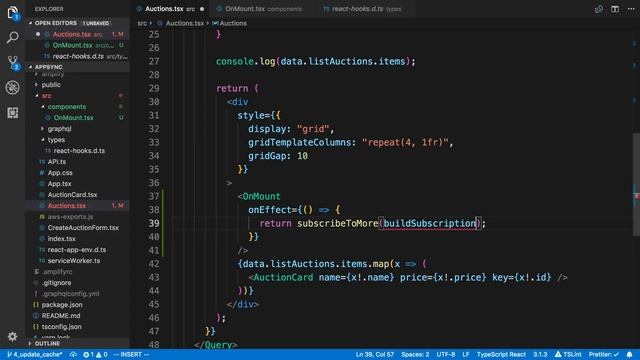
Task: Collapse the src folder
Action: pos(47,96)
